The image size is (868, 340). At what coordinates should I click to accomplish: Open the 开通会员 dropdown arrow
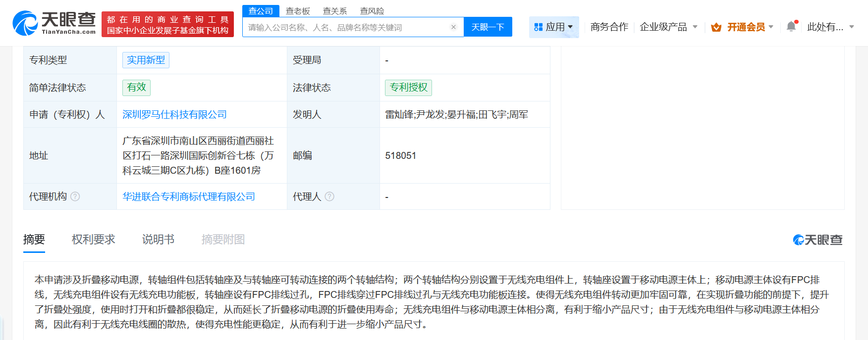point(771,27)
